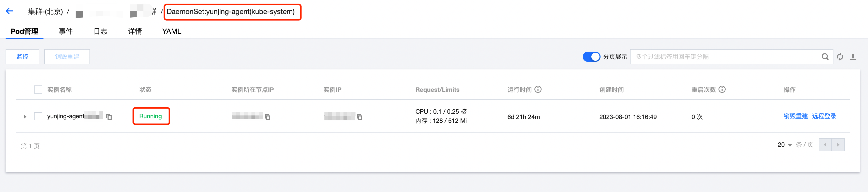Copy the pod instance IP
Screen dimensions: 868x192
(360, 117)
